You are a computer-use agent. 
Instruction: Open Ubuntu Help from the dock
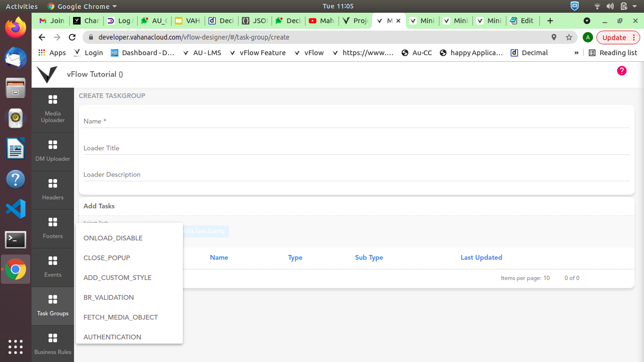(x=16, y=179)
